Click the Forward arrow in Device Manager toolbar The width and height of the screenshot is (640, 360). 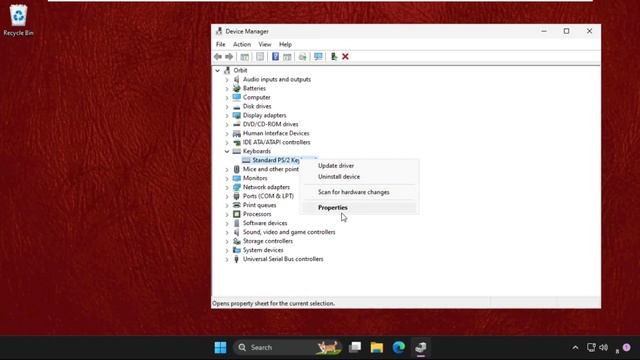[x=229, y=57]
